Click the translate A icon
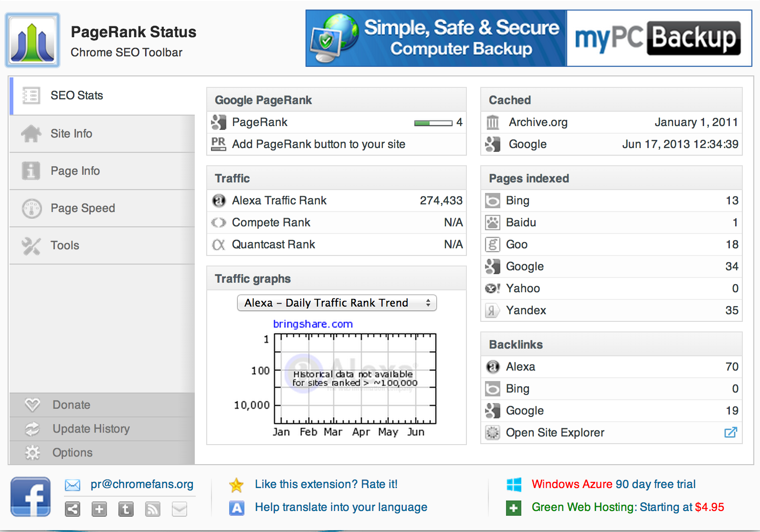The image size is (760, 532). [x=236, y=508]
